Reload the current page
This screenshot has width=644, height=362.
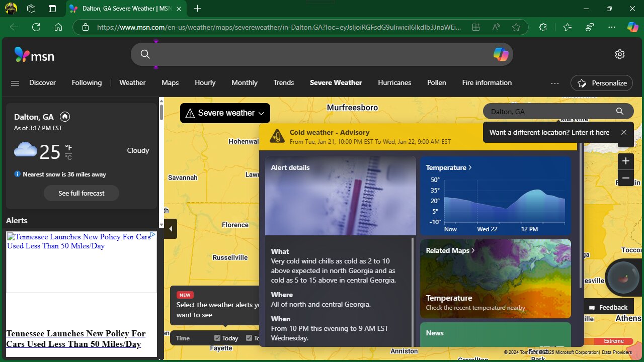tap(36, 27)
